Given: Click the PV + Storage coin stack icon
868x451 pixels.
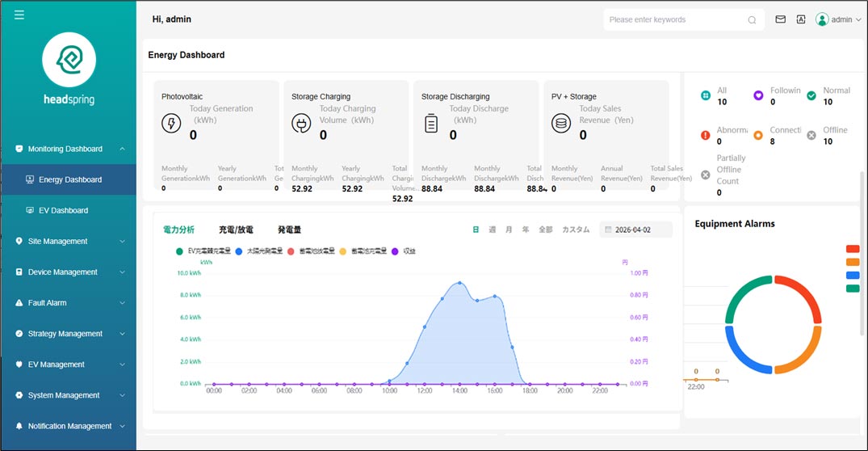Looking at the screenshot, I should pyautogui.click(x=561, y=123).
